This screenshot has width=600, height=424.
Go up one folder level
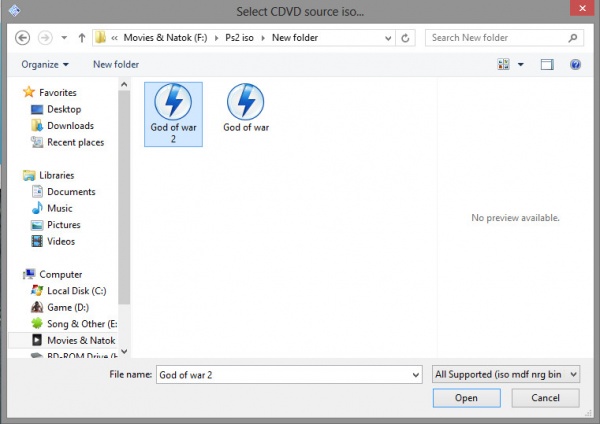coord(82,38)
